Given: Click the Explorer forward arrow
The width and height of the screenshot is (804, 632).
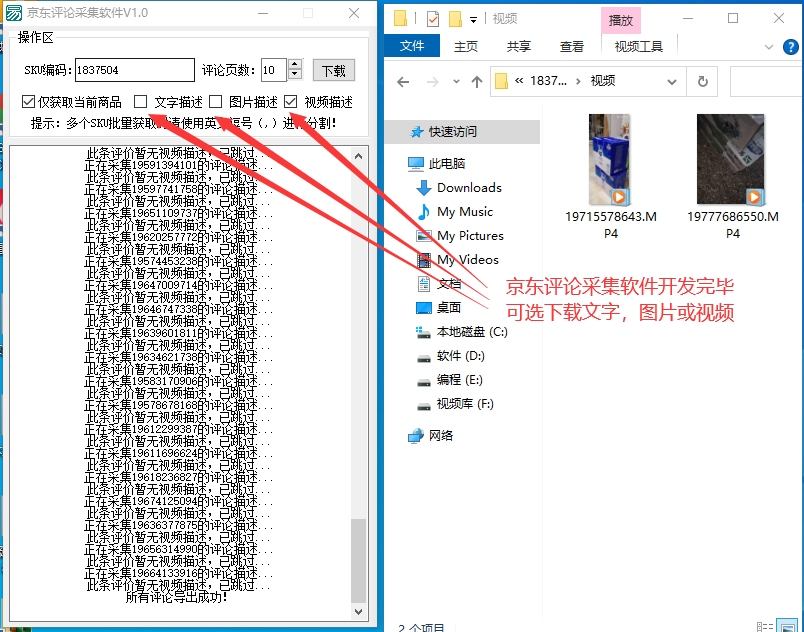Looking at the screenshot, I should pyautogui.click(x=433, y=81).
